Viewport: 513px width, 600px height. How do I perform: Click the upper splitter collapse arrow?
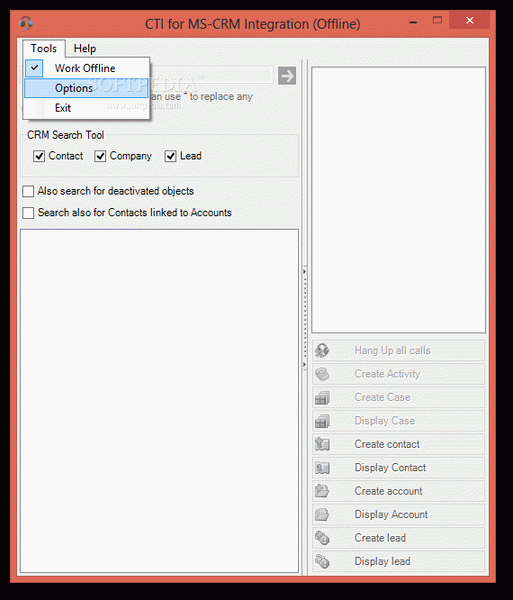305,271
